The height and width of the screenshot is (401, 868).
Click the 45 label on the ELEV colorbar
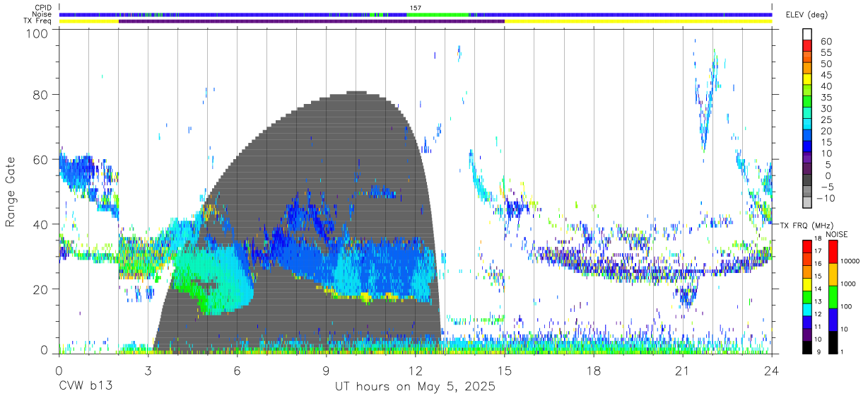[825, 74]
